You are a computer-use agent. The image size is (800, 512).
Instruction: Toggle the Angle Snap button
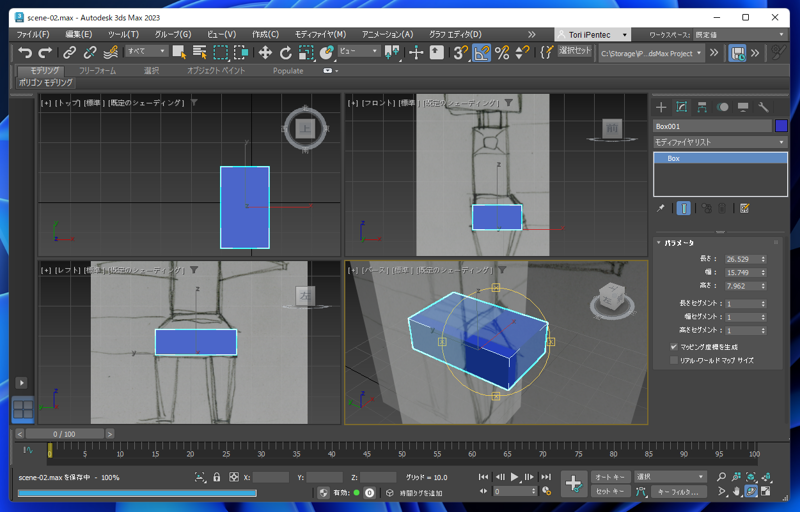coord(481,52)
